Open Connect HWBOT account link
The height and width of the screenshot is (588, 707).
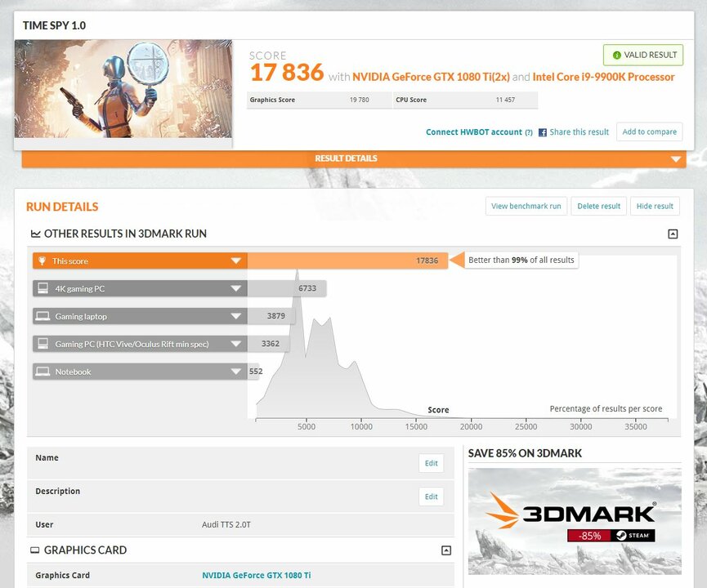(x=474, y=132)
